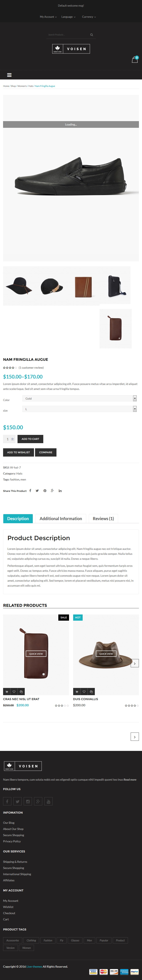Open the My Account header menu
Screen dimensions: 142x980
coord(48,17)
